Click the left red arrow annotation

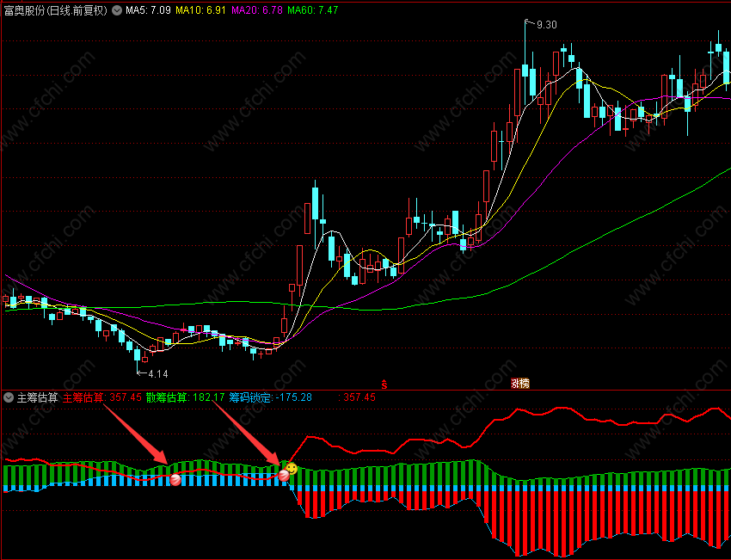pos(136,434)
